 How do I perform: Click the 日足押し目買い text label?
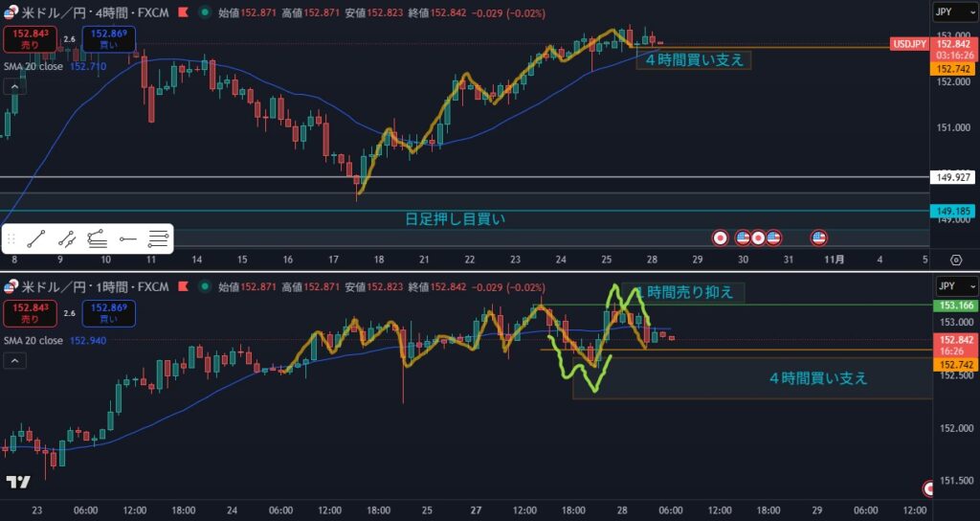pyautogui.click(x=455, y=219)
